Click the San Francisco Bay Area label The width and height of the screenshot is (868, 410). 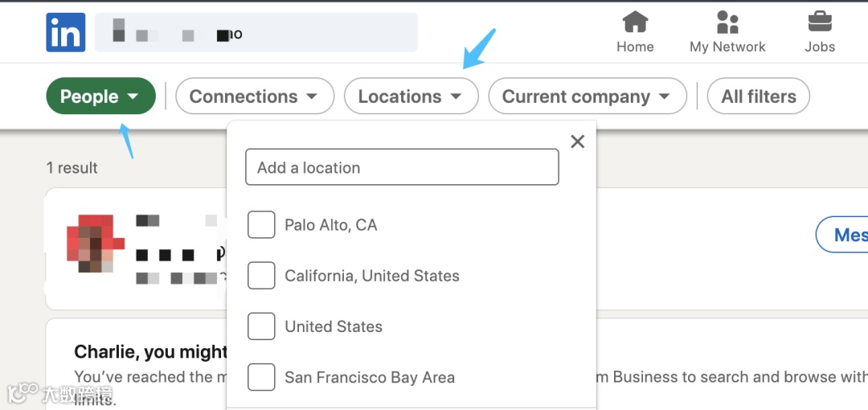pyautogui.click(x=370, y=377)
